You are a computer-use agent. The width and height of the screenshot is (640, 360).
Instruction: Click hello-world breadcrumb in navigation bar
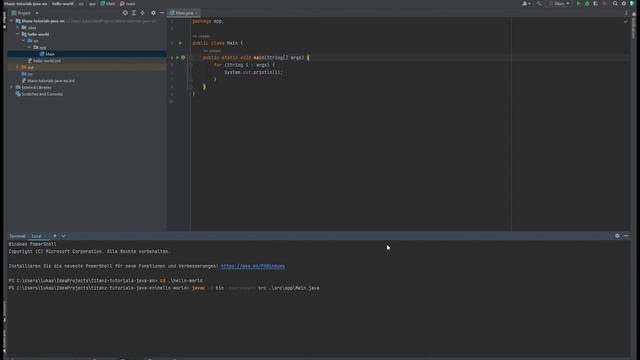click(62, 4)
